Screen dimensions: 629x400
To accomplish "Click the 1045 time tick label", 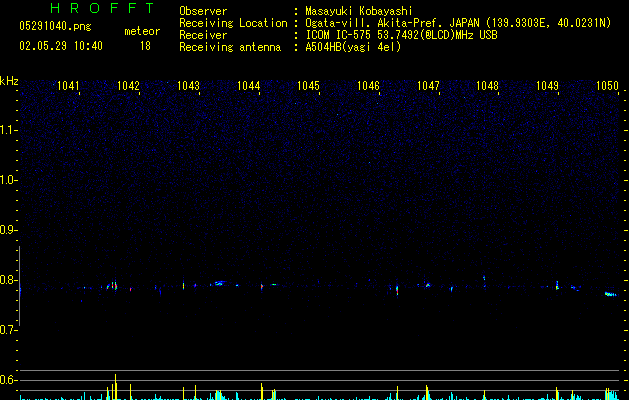I will point(308,86).
